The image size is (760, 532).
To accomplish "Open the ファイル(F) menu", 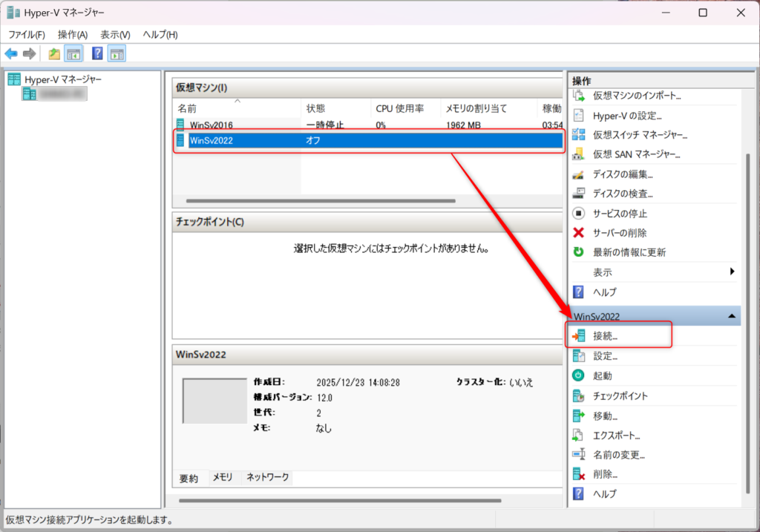I will point(27,35).
